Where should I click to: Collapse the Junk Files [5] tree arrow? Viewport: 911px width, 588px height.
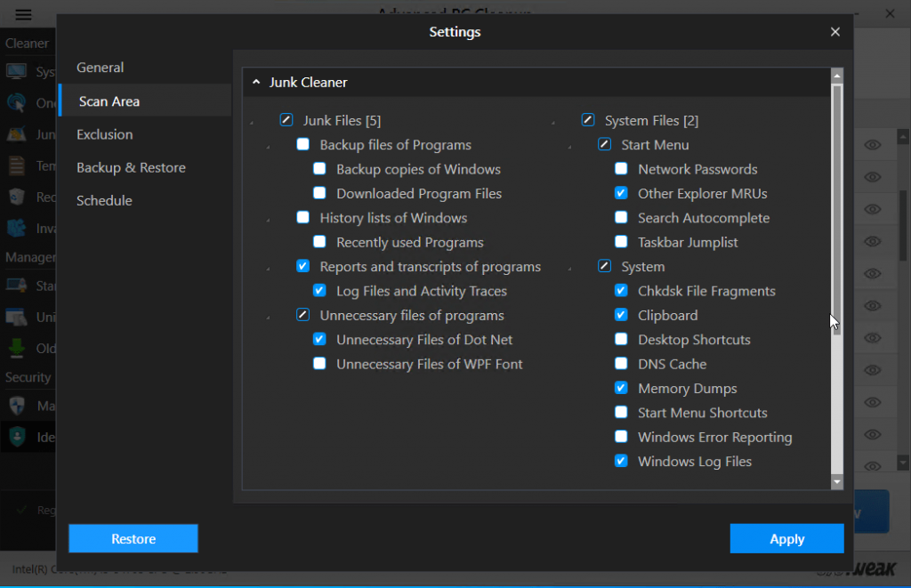pyautogui.click(x=252, y=123)
